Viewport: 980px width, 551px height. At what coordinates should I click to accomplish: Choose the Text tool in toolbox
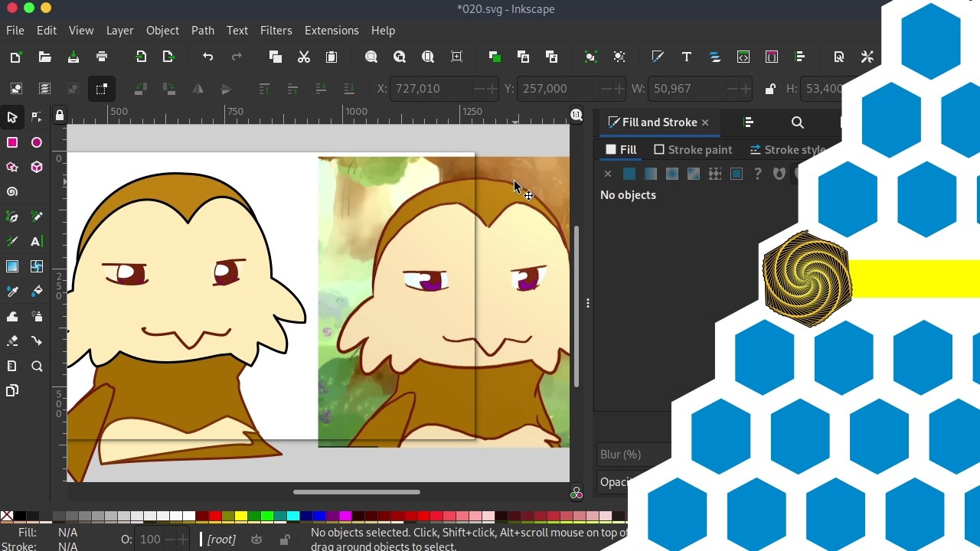click(37, 242)
